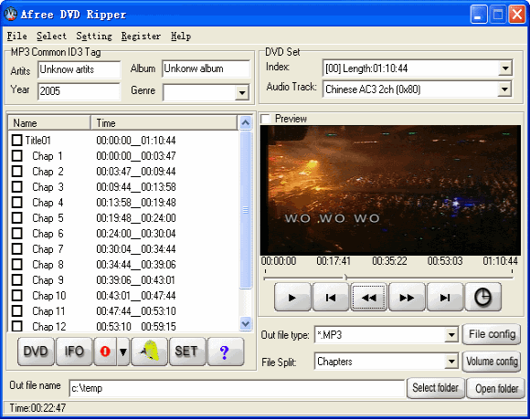Click the IFO file button
This screenshot has width=530, height=420.
[x=74, y=352]
